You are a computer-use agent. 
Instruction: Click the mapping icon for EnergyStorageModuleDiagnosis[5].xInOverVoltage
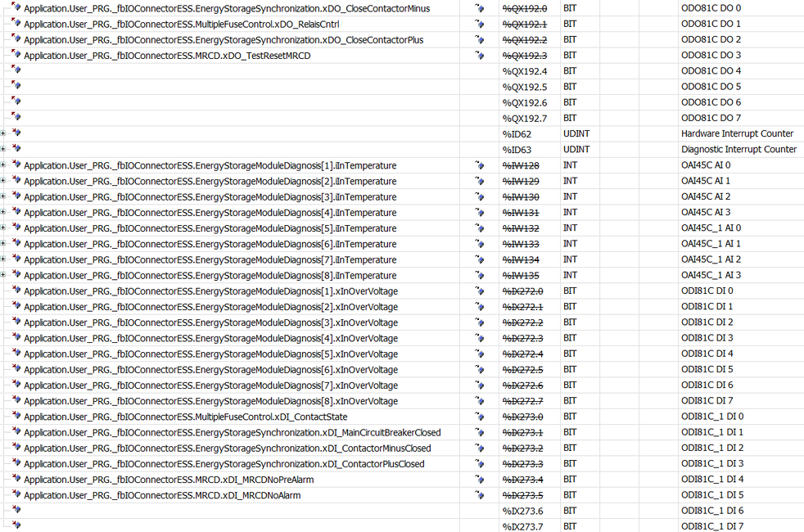pos(480,354)
